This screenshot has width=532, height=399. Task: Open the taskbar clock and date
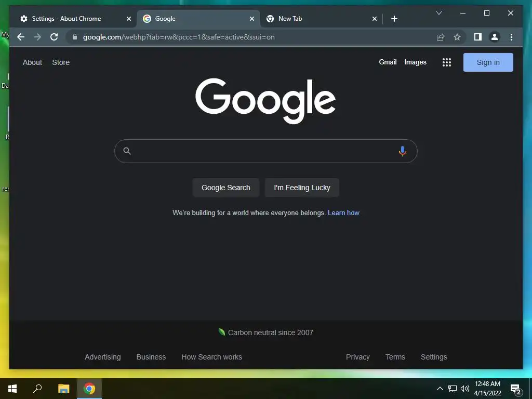[x=487, y=389]
